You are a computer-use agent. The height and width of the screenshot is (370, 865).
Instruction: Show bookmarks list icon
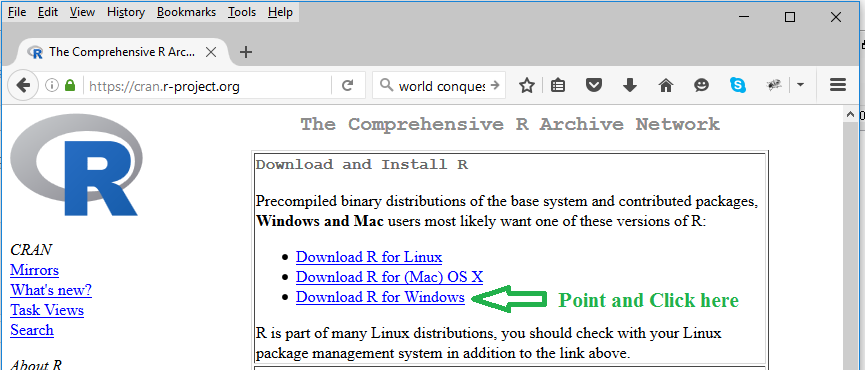pos(558,85)
